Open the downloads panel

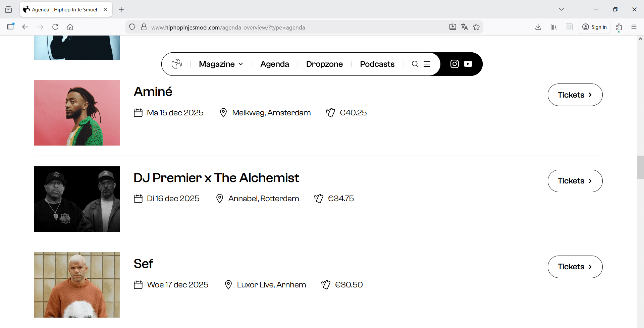pyautogui.click(x=538, y=27)
